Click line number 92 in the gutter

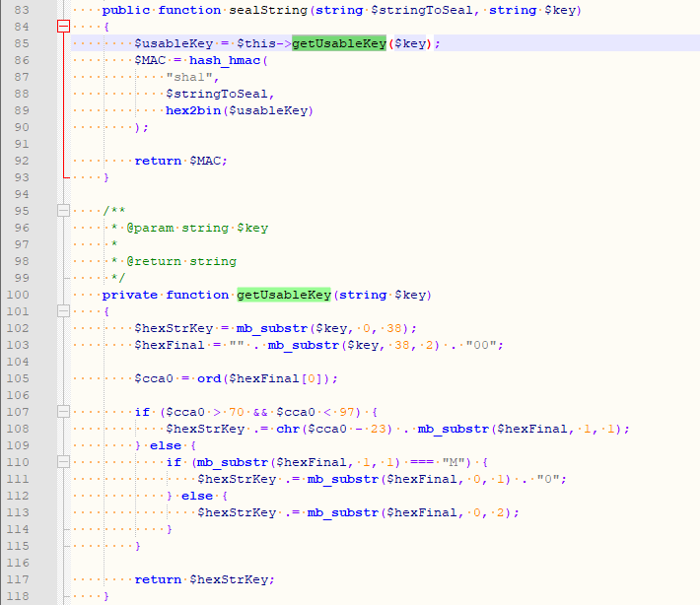(22, 161)
